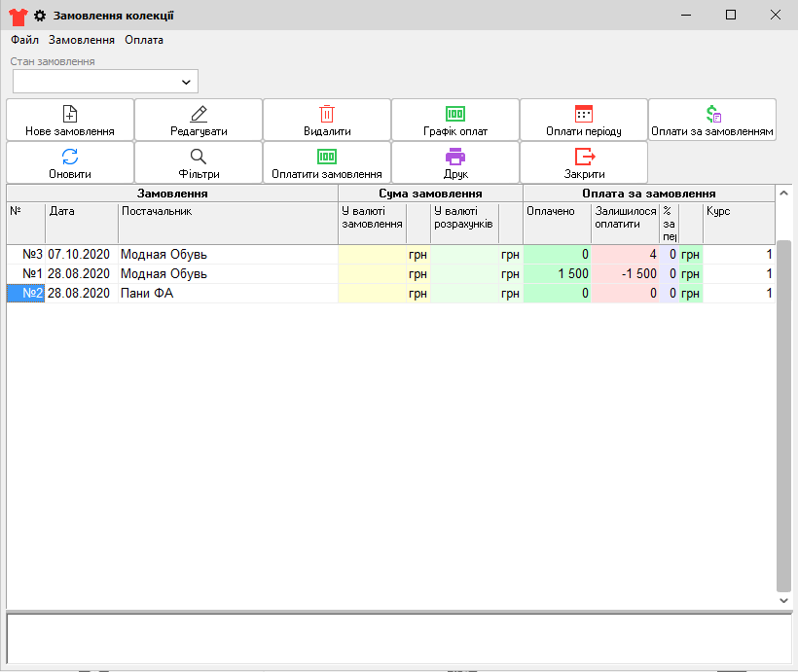Open the Оплата menu
This screenshot has width=798, height=672.
coord(144,40)
